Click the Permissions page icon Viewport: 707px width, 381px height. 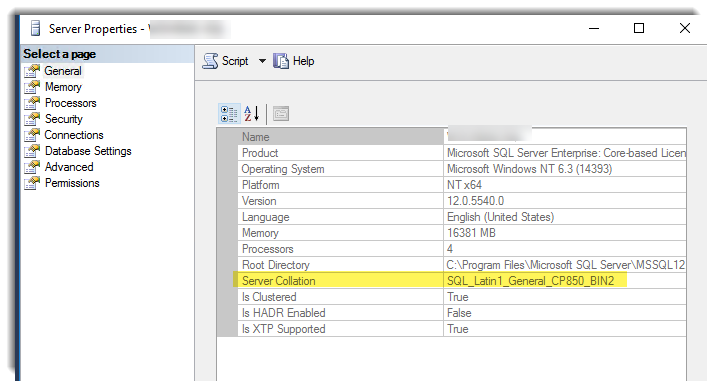click(x=32, y=183)
